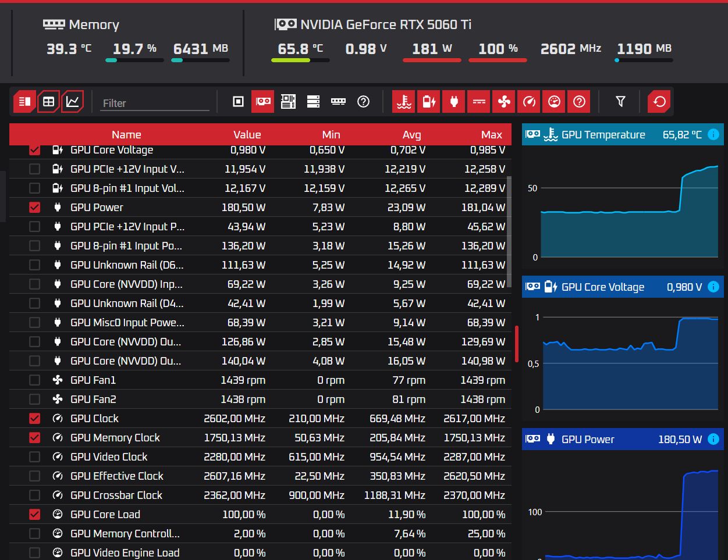Uncheck the GPU Power row checkbox
This screenshot has width=728, height=560.
tap(34, 207)
